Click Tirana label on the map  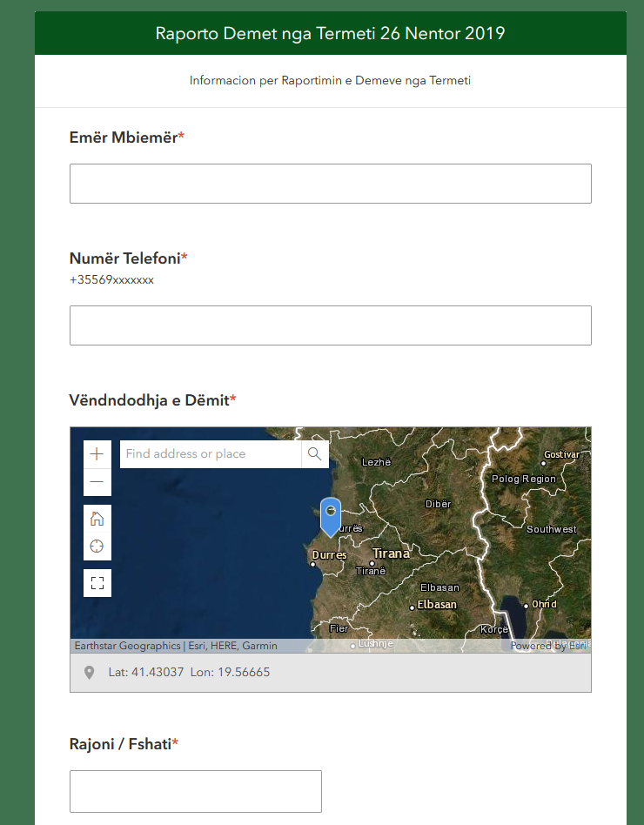[391, 553]
